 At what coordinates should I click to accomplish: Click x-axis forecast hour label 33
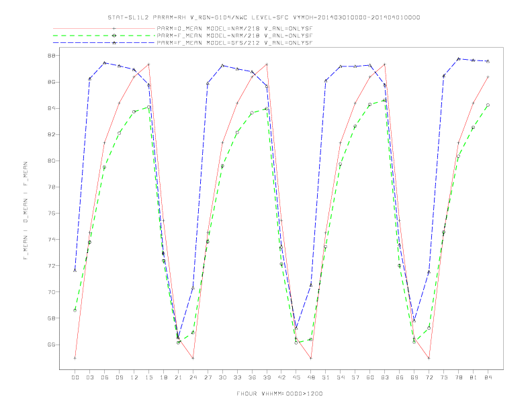(238, 377)
